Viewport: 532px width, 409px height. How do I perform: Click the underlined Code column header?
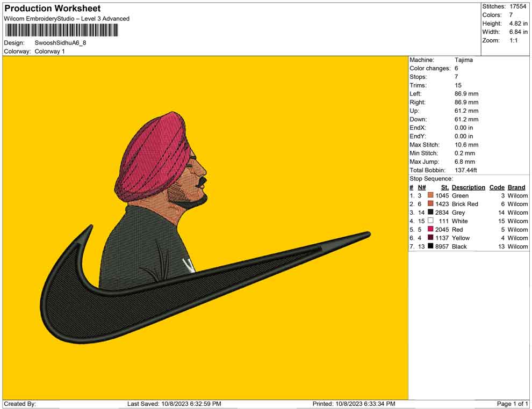pyautogui.click(x=497, y=187)
